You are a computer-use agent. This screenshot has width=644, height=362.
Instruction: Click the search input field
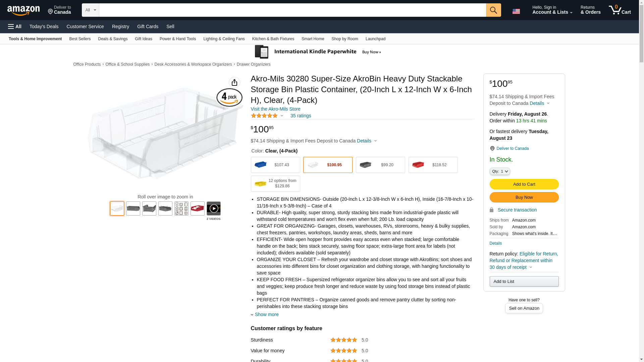292,10
